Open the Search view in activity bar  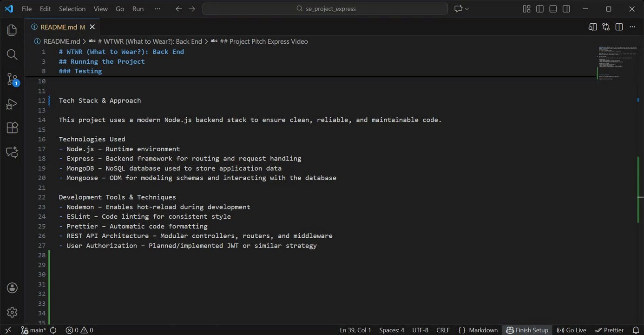12,55
